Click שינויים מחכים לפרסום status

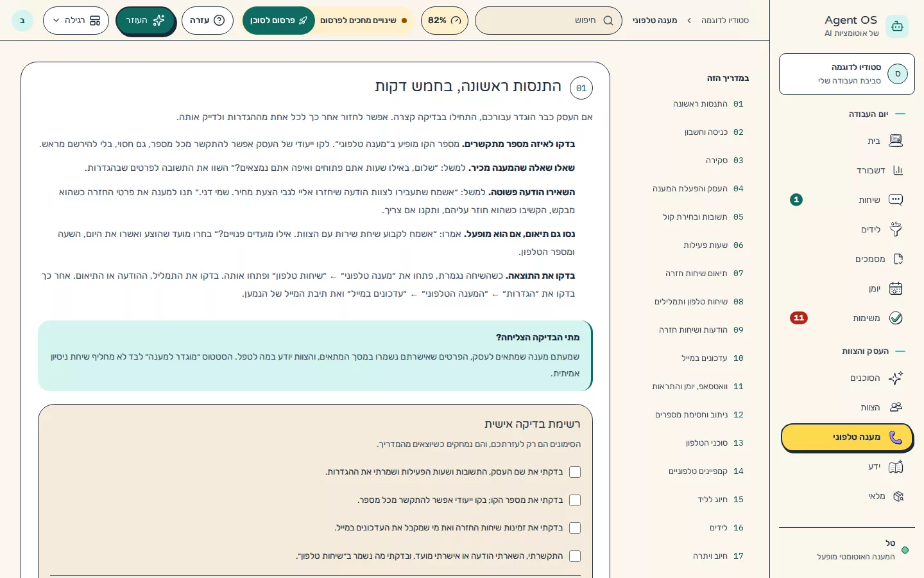point(364,21)
